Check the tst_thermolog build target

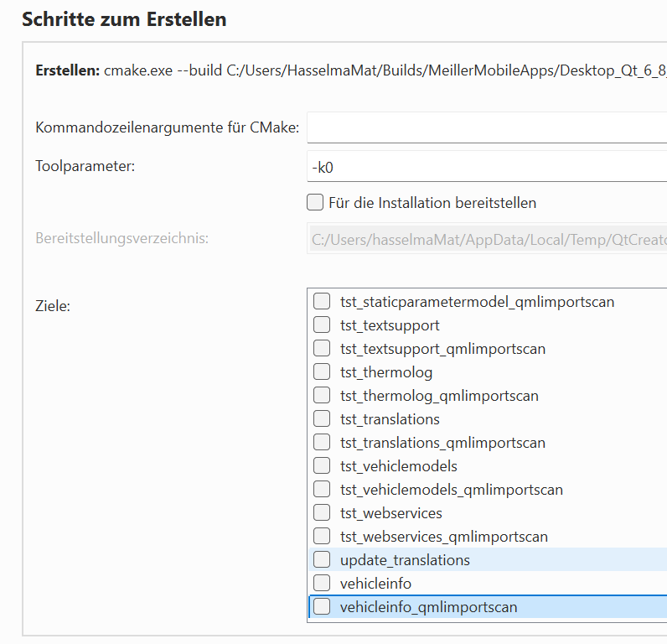(322, 371)
